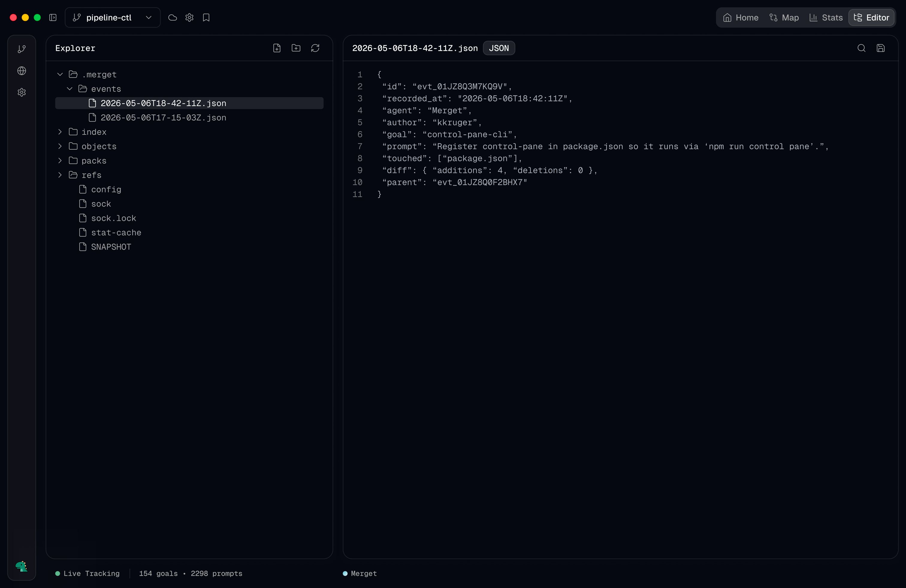Click the "touched" line in editor
The image size is (906, 588).
[452, 158]
